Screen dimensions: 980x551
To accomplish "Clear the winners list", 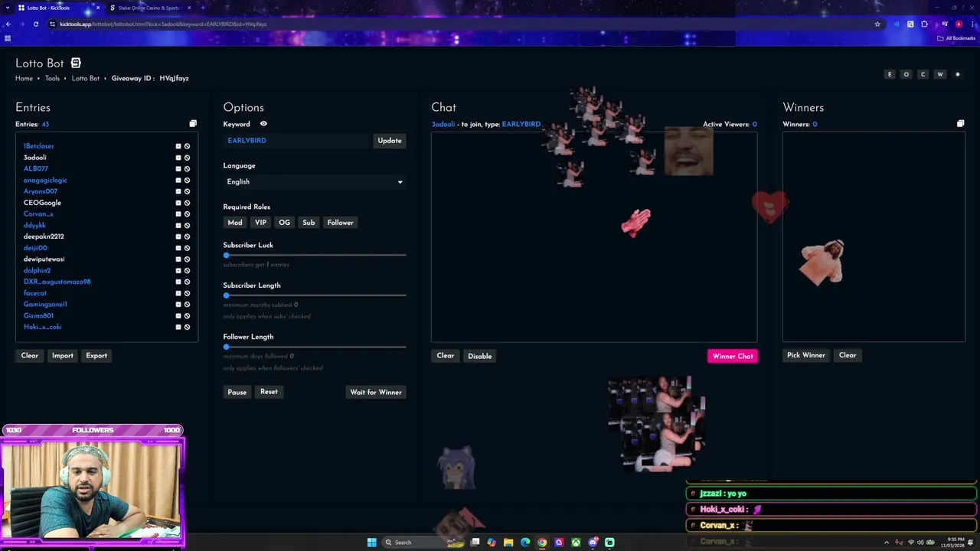I will point(848,355).
